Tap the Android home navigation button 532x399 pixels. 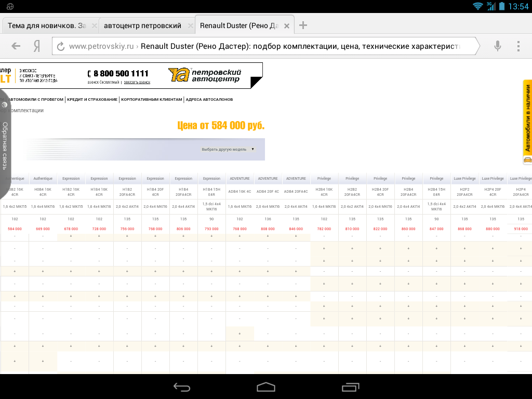(266, 387)
